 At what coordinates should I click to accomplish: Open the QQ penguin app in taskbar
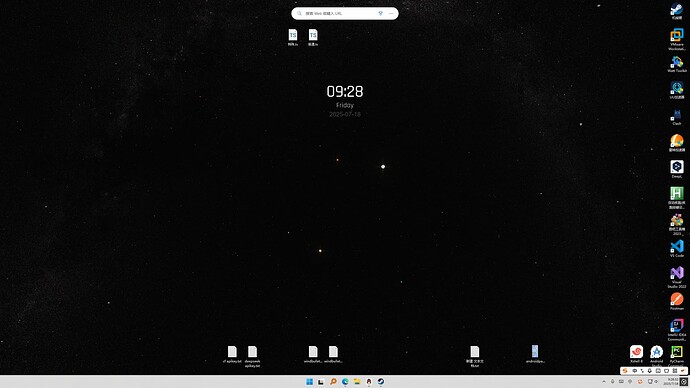tap(369, 381)
